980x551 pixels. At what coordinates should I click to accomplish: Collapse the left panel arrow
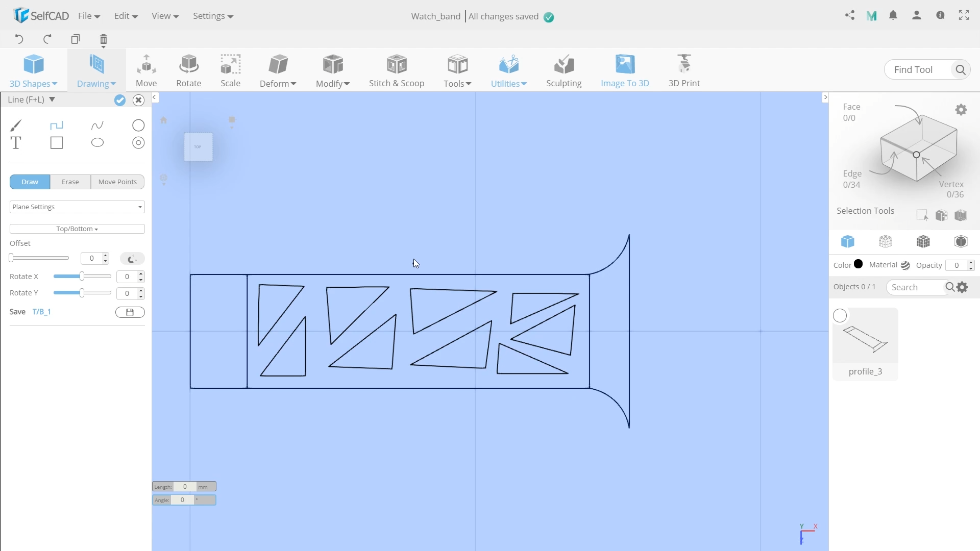click(155, 97)
